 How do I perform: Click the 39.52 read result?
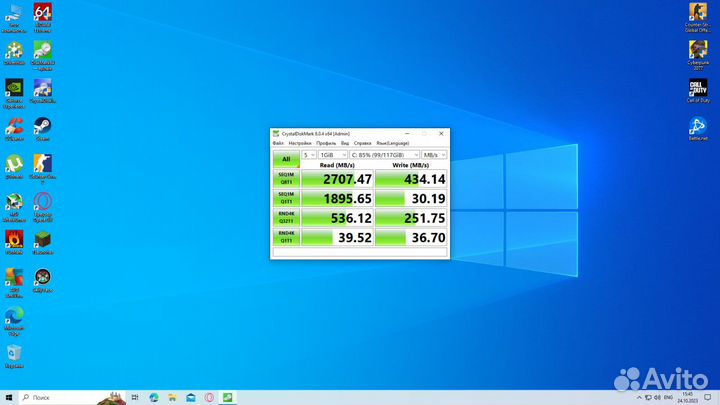point(337,237)
